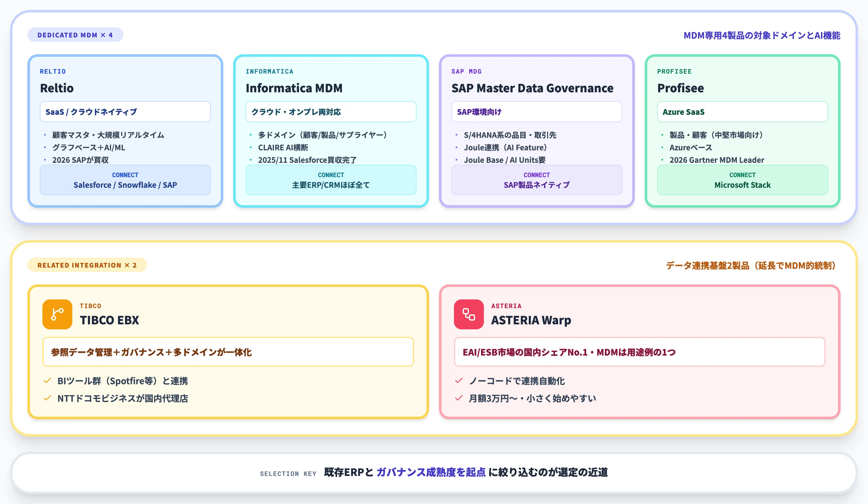Click the text Azureベース
The width and height of the screenshot is (868, 504).
pyautogui.click(x=691, y=148)
